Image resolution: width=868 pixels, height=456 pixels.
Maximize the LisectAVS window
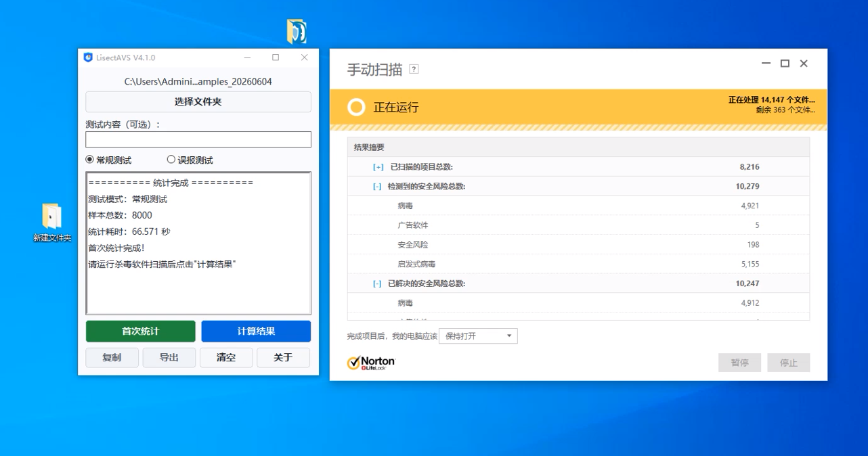pos(276,58)
